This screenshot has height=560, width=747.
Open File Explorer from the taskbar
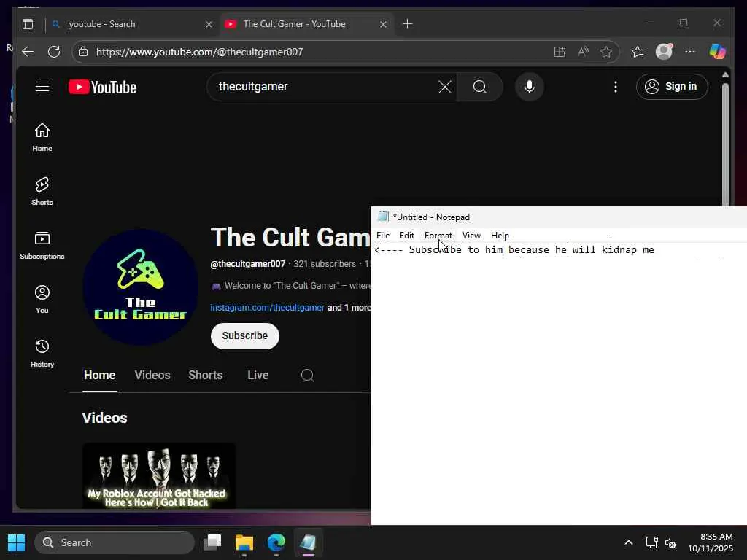coord(244,542)
